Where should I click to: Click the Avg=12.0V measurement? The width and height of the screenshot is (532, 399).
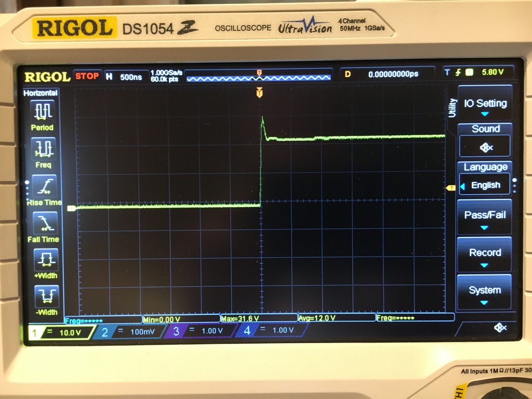click(336, 318)
